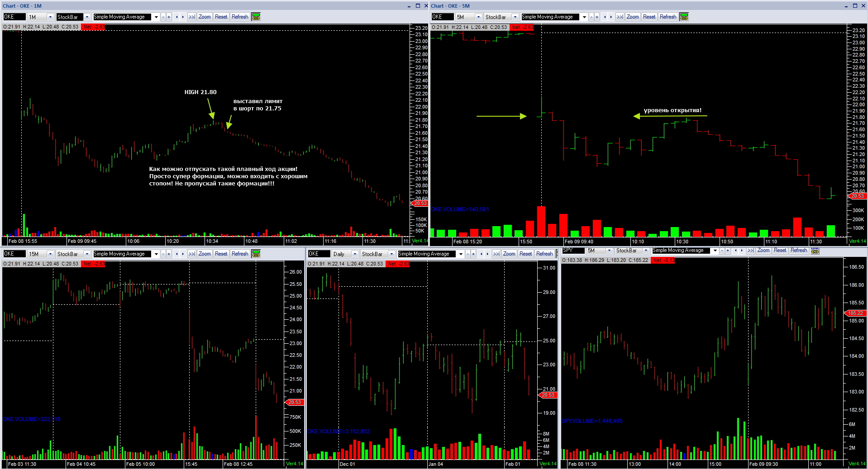Click the red Net: -0.13 label in the SPY chart

663,260
